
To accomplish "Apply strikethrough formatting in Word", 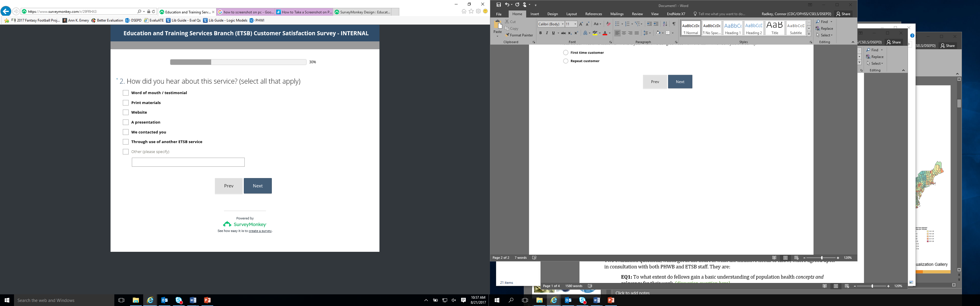I will [563, 33].
